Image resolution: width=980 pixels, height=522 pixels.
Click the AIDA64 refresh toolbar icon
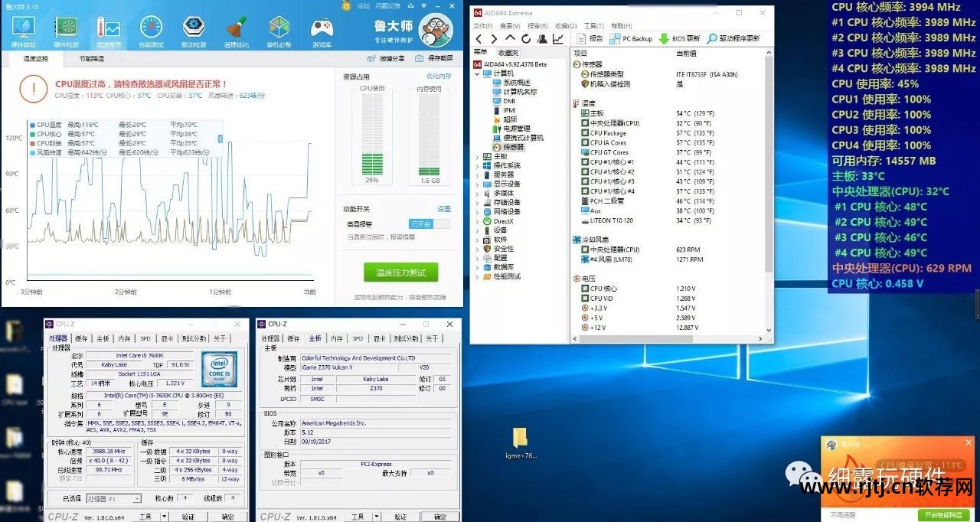[x=526, y=38]
